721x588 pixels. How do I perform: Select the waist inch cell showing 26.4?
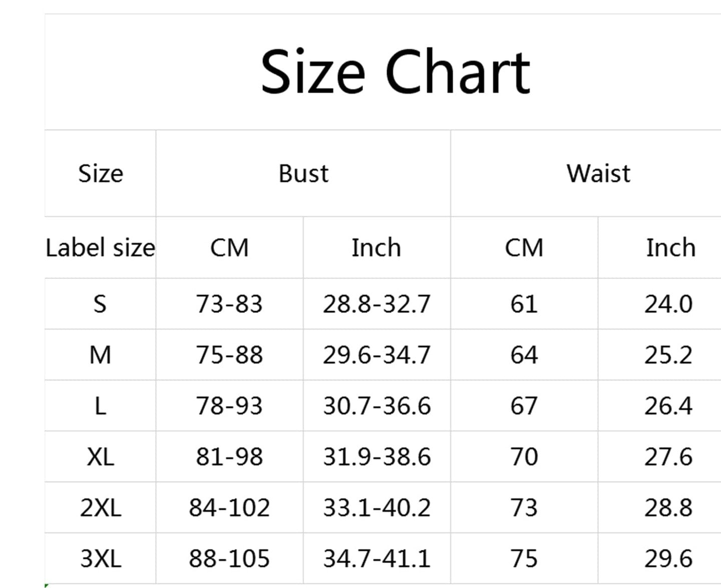pos(668,406)
